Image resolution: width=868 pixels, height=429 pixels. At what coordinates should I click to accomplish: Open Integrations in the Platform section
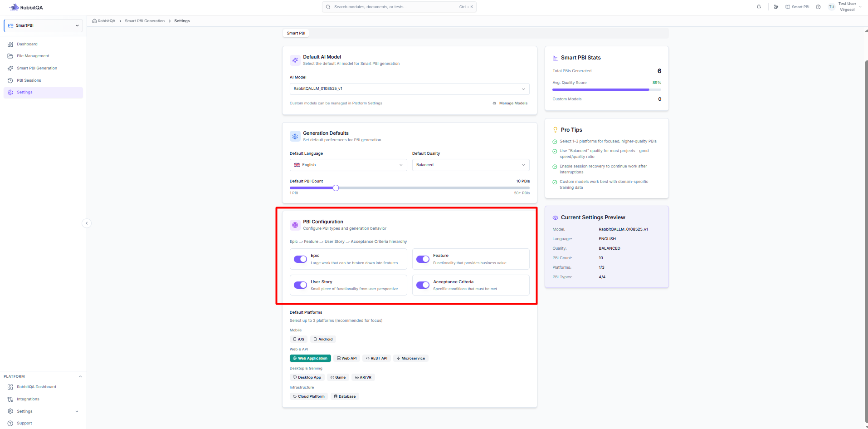point(43,399)
